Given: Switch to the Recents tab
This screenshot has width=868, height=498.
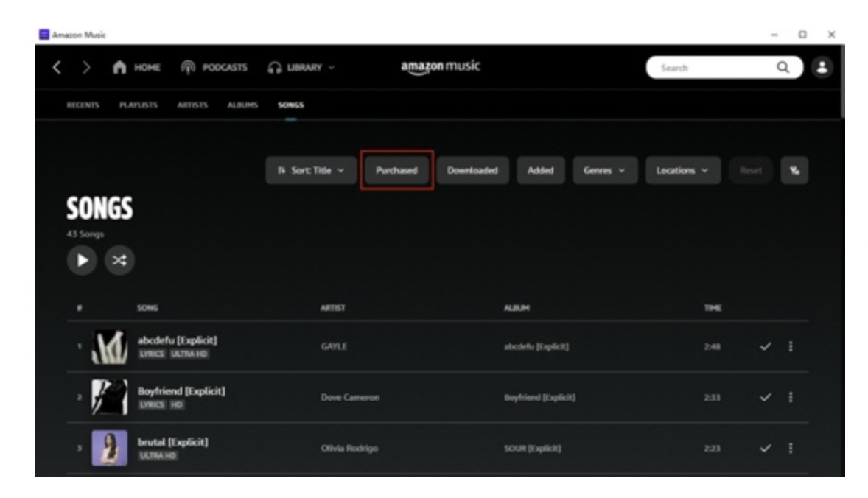Looking at the screenshot, I should [x=83, y=105].
